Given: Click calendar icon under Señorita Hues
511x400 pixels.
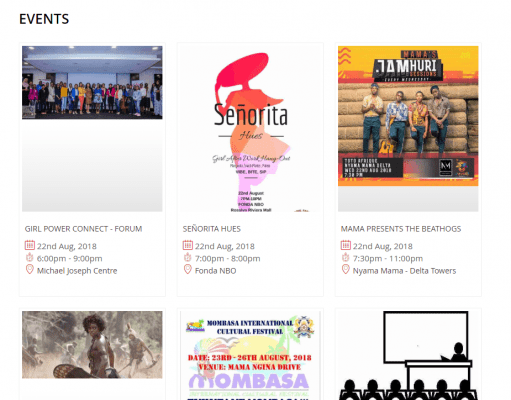Looking at the screenshot, I should pos(188,245).
